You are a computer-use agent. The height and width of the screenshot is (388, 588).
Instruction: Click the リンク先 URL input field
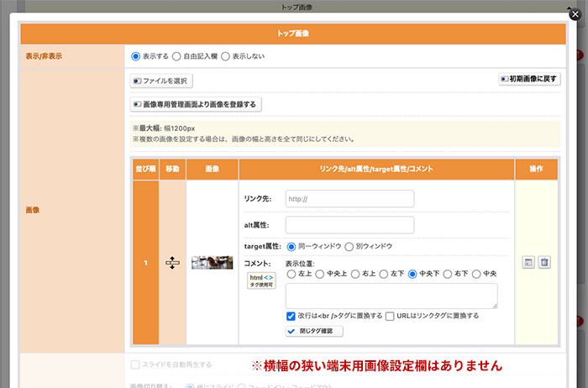tap(349, 199)
